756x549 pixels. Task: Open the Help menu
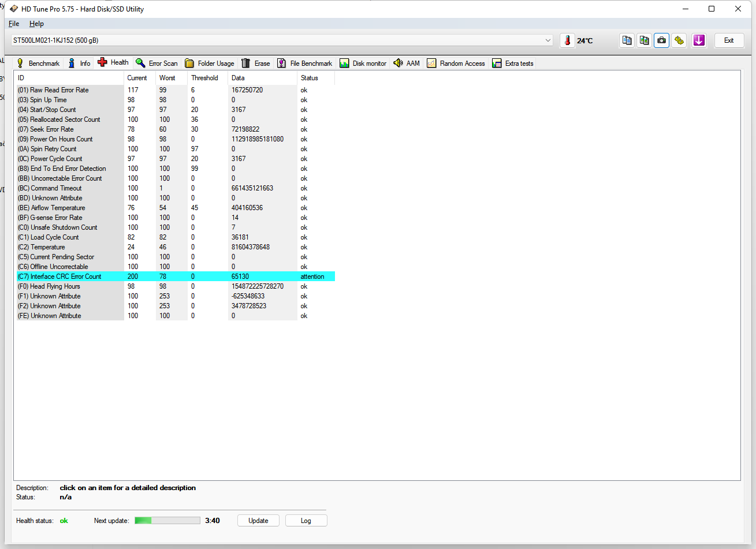[36, 24]
